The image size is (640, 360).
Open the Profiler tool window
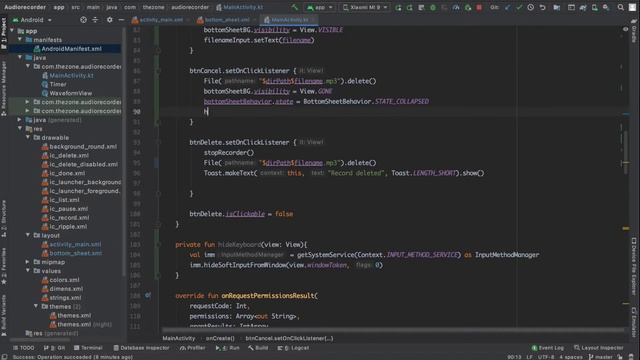pos(193,348)
